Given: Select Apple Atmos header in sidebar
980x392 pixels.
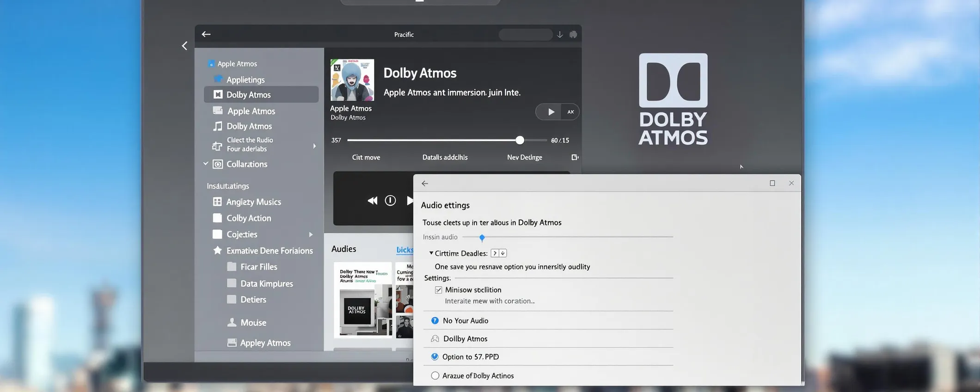Looking at the screenshot, I should 237,64.
